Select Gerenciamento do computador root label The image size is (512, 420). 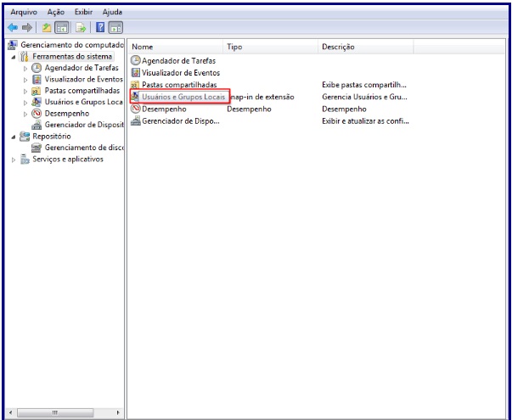pyautogui.click(x=72, y=45)
